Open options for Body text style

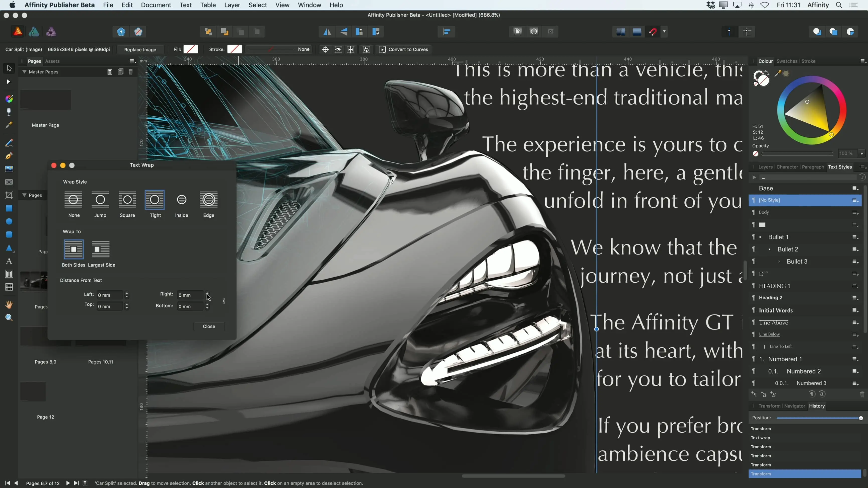(855, 212)
